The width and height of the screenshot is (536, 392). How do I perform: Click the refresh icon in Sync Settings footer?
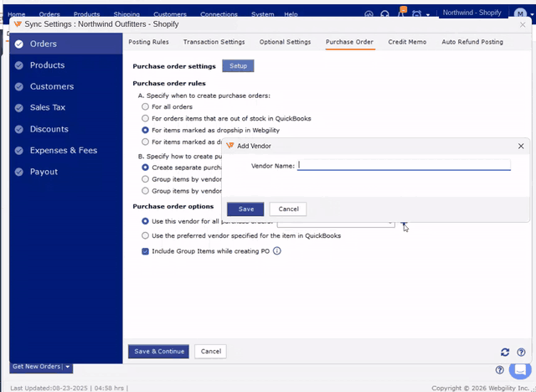click(x=505, y=352)
